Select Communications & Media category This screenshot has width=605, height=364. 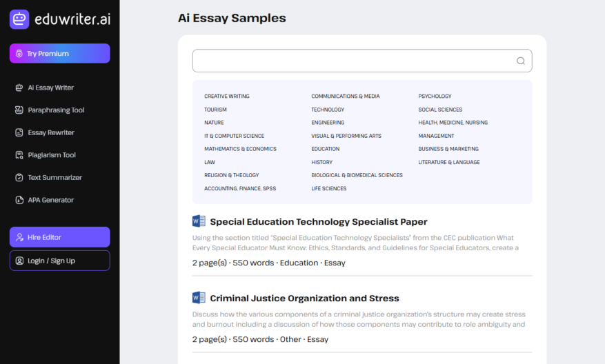pyautogui.click(x=346, y=96)
